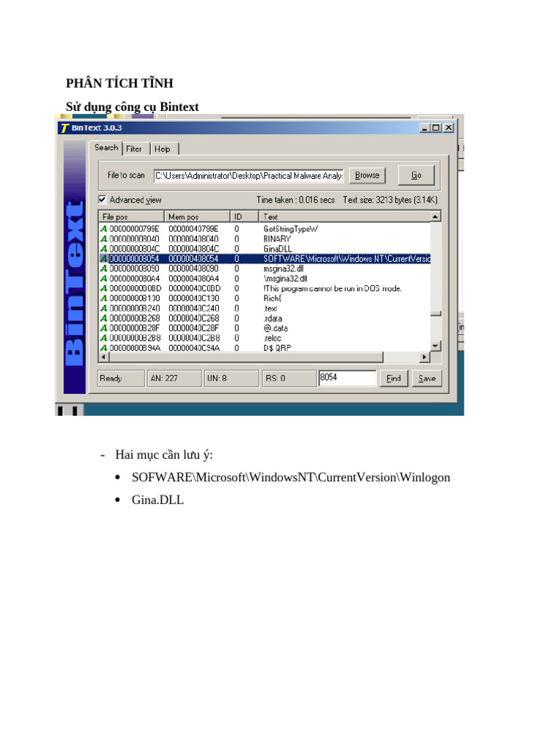Click the A icon on .rdata row
This screenshot has height=747, width=560.
pos(104,318)
